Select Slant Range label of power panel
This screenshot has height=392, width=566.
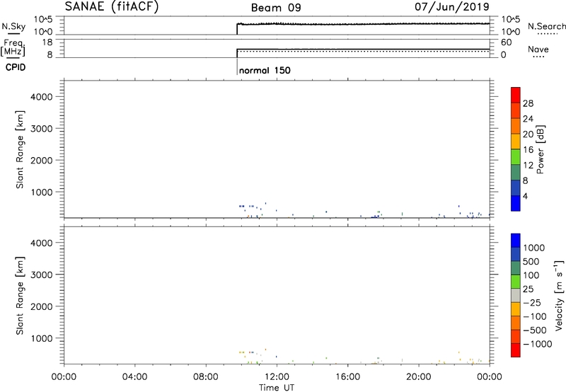(x=20, y=149)
